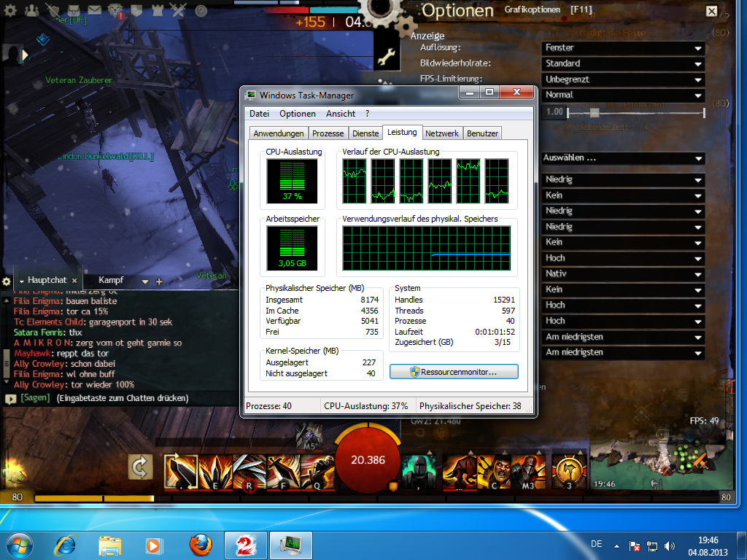Open the ? help menu in Task-Manager

coord(368,113)
